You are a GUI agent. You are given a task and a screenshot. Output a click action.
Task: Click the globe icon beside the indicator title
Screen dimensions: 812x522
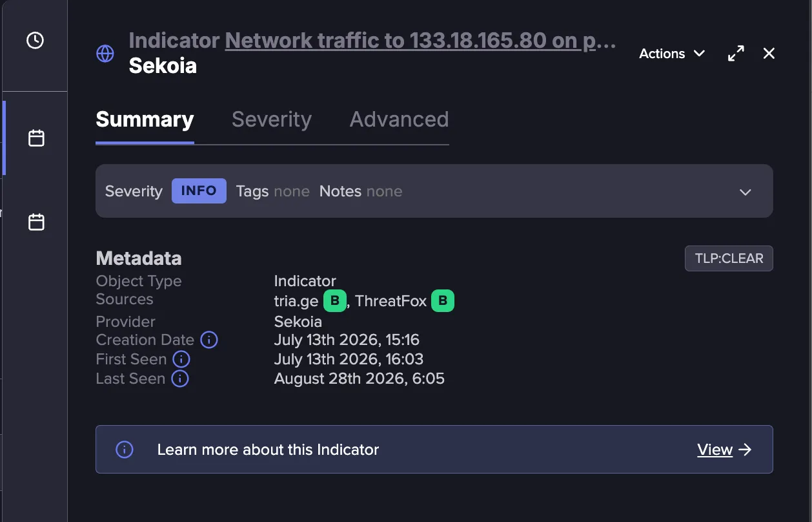point(105,54)
